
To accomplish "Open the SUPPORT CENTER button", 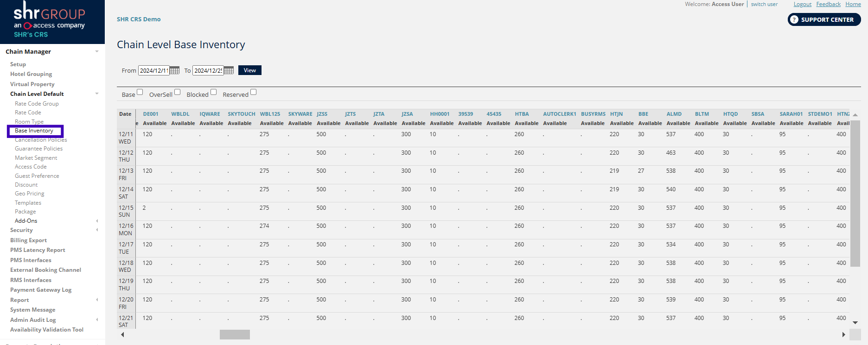I will click(824, 19).
